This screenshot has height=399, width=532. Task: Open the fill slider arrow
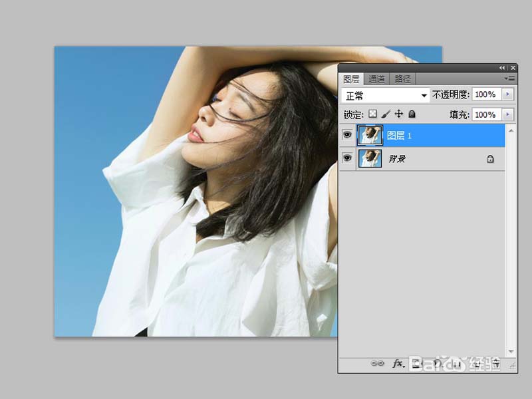click(x=509, y=114)
